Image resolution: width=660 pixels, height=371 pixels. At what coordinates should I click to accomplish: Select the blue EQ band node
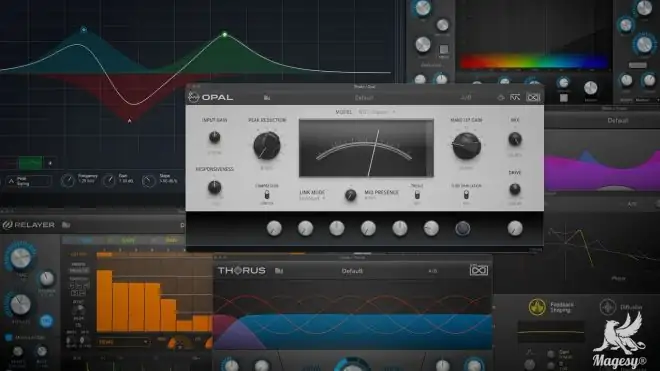click(x=84, y=29)
